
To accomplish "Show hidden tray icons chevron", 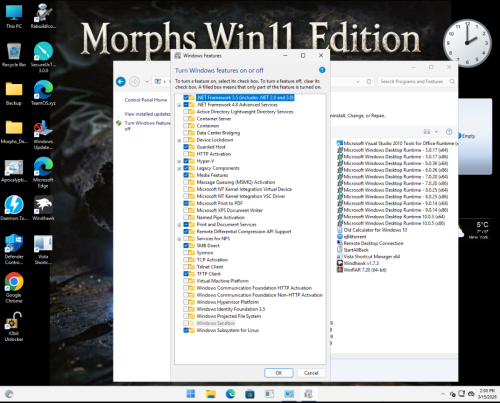I will [443, 394].
